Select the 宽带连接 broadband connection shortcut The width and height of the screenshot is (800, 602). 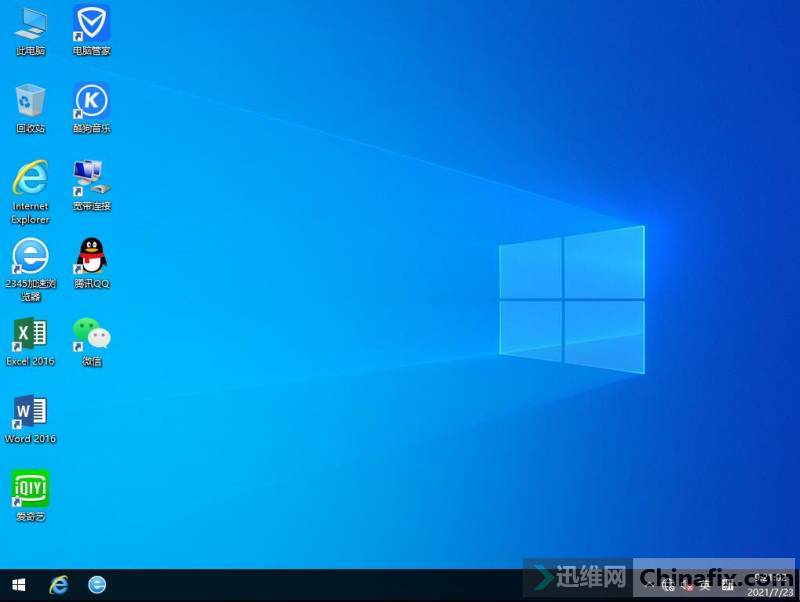[92, 186]
